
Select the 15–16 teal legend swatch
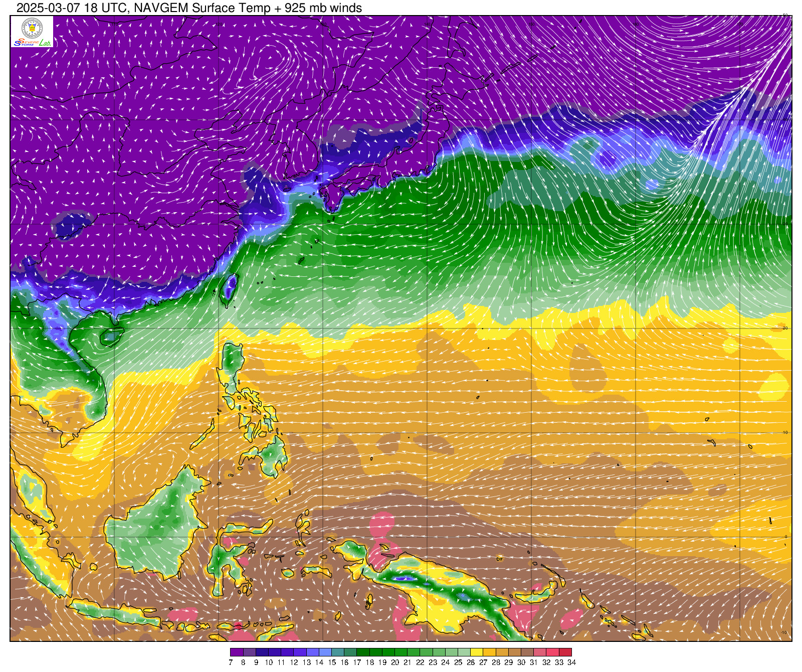tap(338, 652)
